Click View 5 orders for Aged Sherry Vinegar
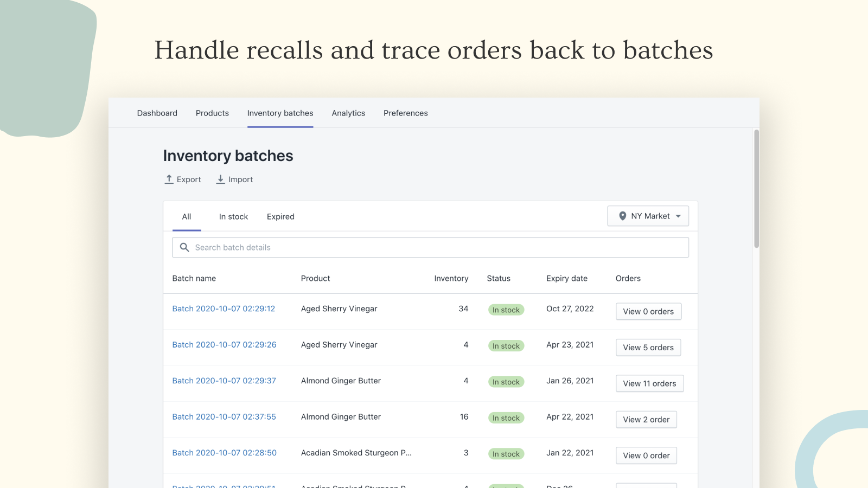The width and height of the screenshot is (868, 488). click(x=648, y=348)
